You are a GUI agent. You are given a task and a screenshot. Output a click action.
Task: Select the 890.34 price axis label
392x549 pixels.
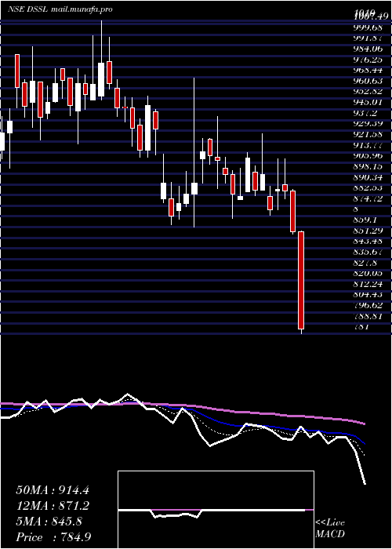(368, 176)
